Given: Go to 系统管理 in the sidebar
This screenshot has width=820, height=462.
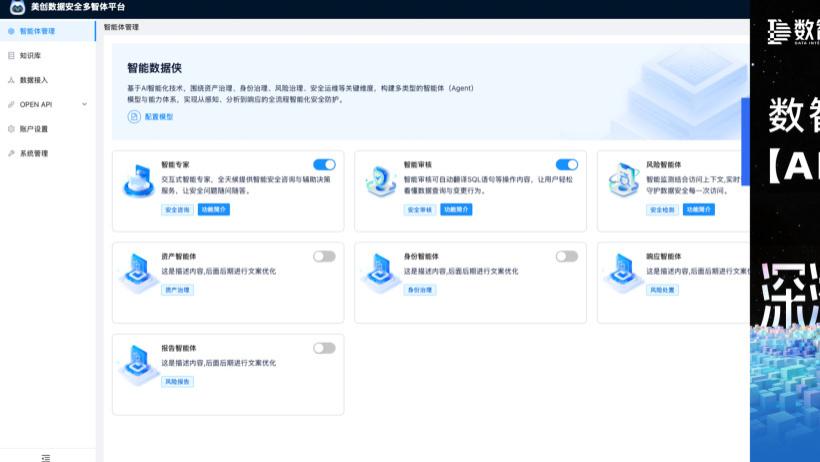Looking at the screenshot, I should pyautogui.click(x=48, y=153).
